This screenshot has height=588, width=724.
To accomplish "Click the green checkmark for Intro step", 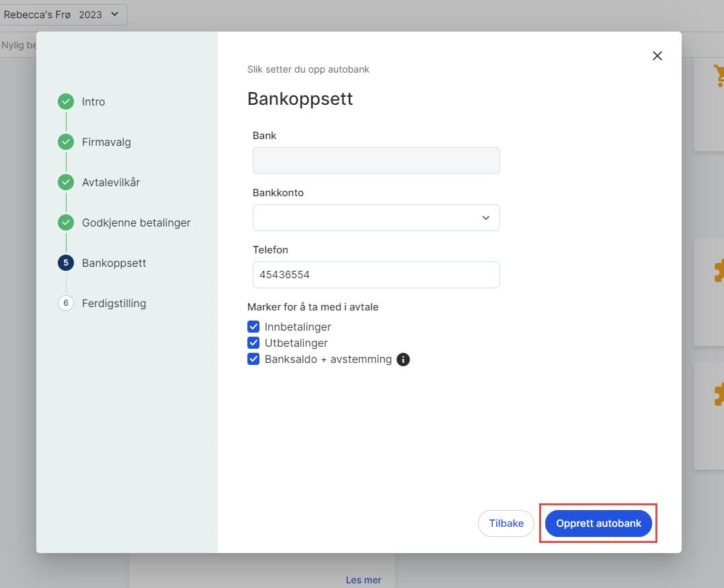I will coord(66,102).
